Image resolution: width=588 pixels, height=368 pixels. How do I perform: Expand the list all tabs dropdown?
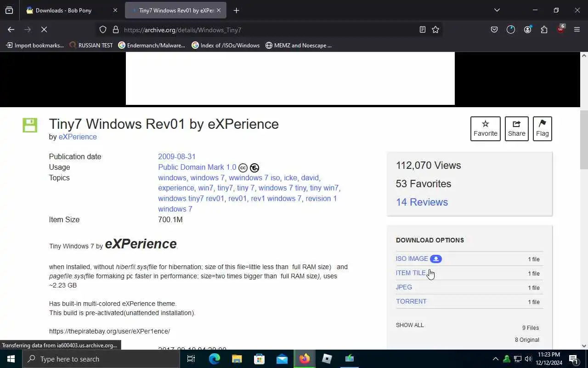[x=497, y=10]
